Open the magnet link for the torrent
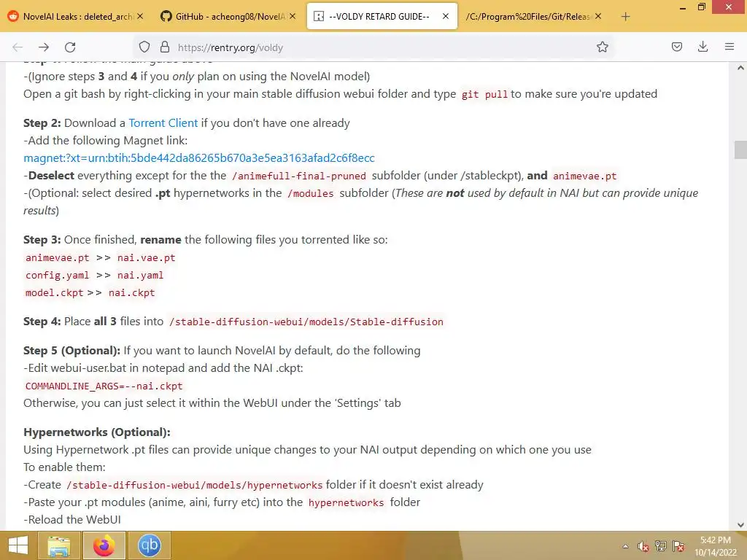747x560 pixels. 199,158
